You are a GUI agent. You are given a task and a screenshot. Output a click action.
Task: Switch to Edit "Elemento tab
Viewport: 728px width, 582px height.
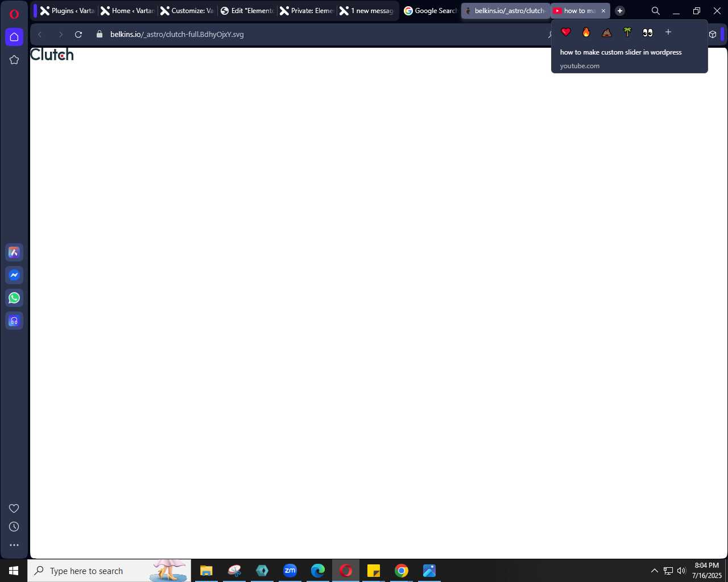point(247,11)
